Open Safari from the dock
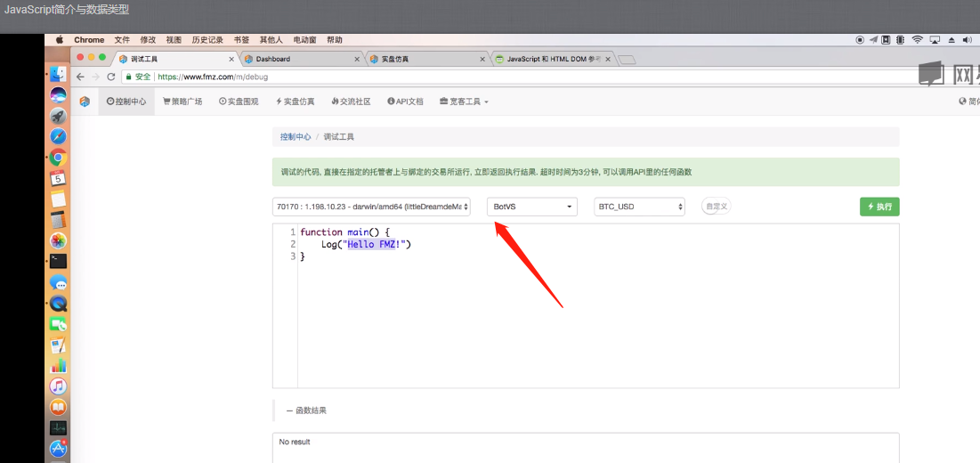The height and width of the screenshot is (463, 980). coord(58,136)
